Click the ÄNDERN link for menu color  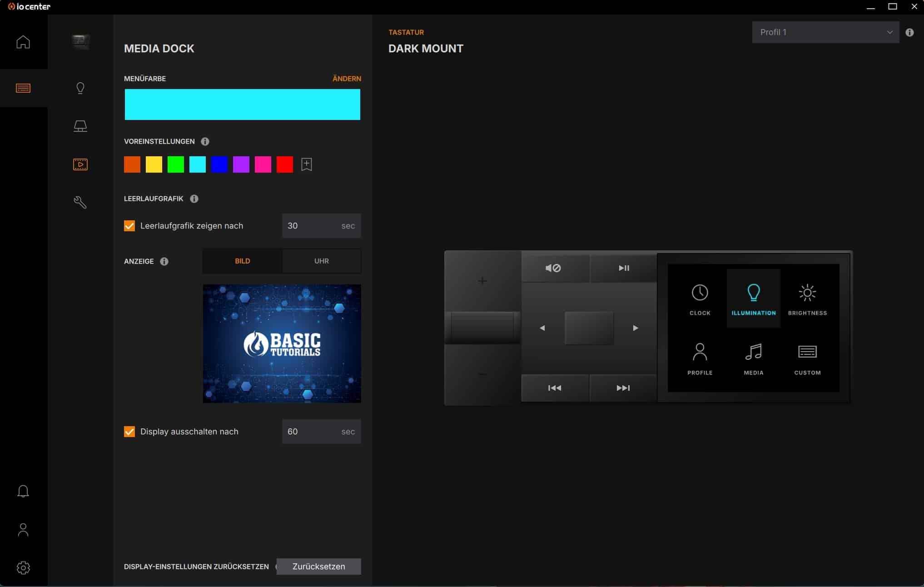[347, 79]
